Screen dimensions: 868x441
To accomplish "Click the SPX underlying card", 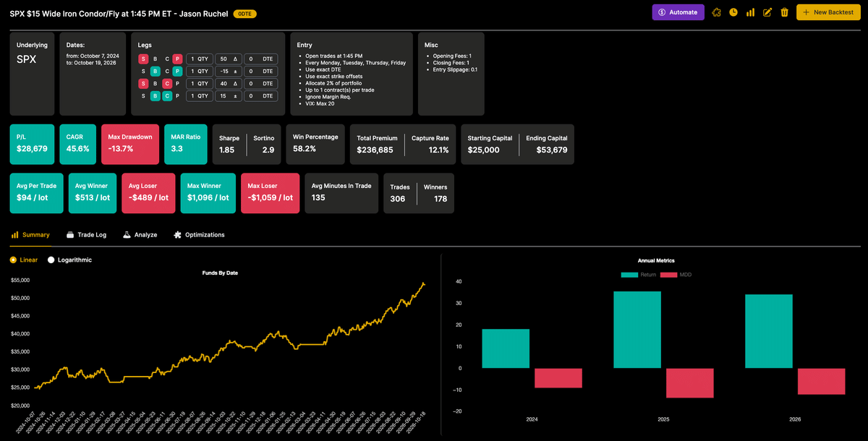I will (x=32, y=74).
